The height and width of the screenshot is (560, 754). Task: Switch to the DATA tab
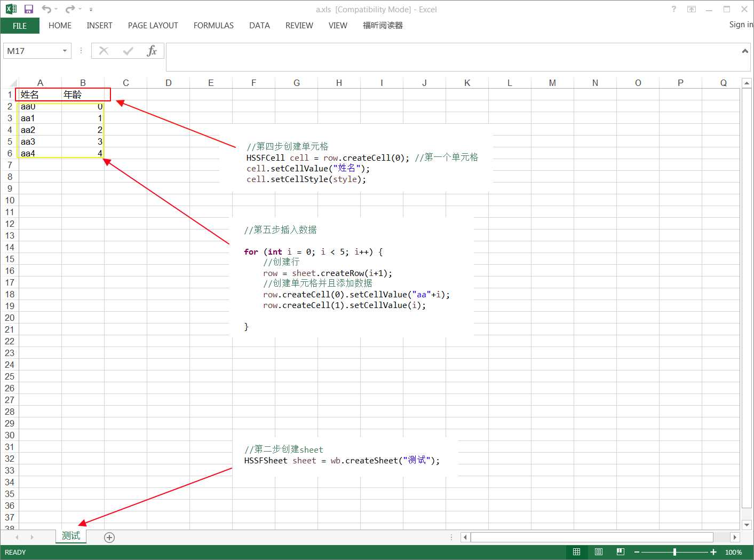(259, 26)
